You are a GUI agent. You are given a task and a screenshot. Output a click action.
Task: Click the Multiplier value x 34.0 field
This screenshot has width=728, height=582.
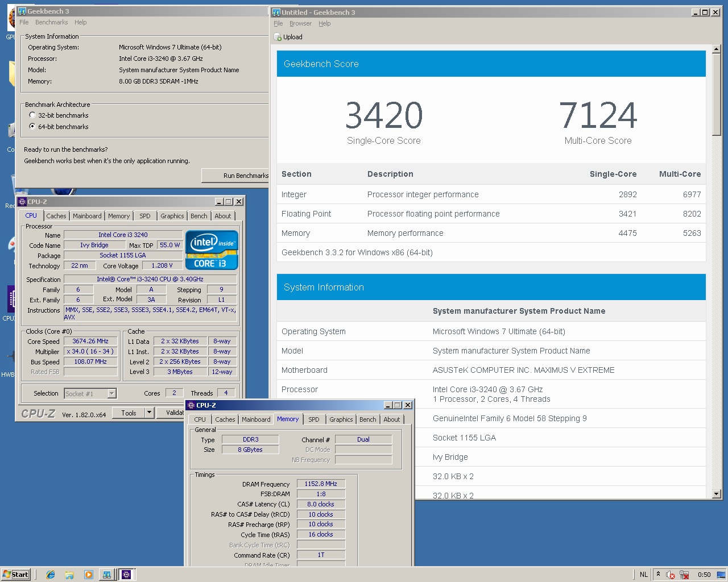[90, 351]
